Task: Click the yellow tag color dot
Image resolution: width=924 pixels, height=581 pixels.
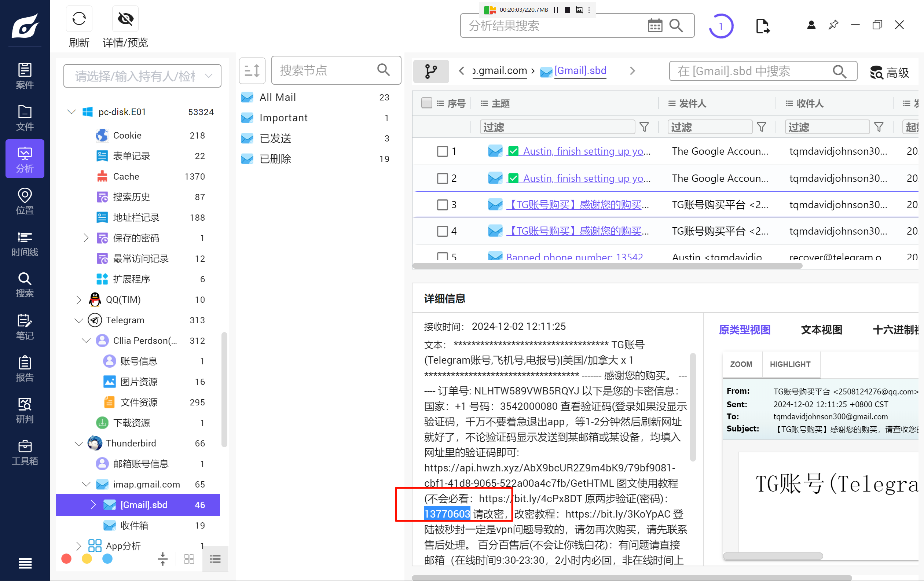Action: (x=87, y=559)
